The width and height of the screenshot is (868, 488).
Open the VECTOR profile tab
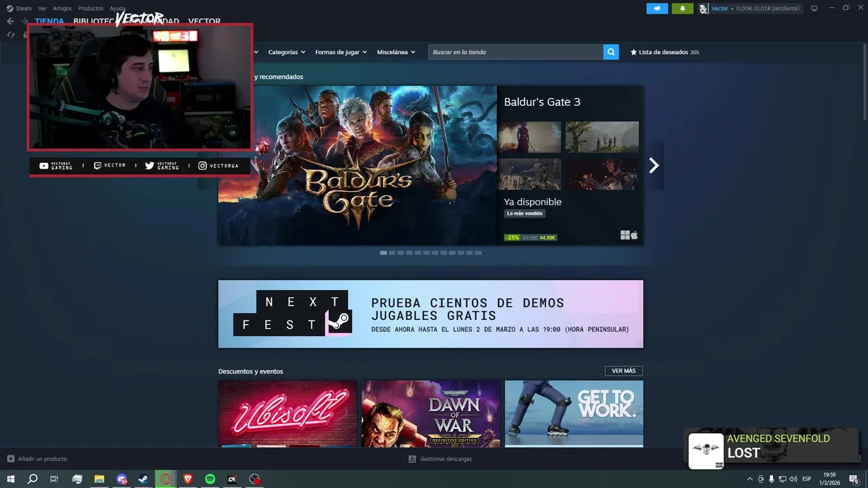[204, 21]
